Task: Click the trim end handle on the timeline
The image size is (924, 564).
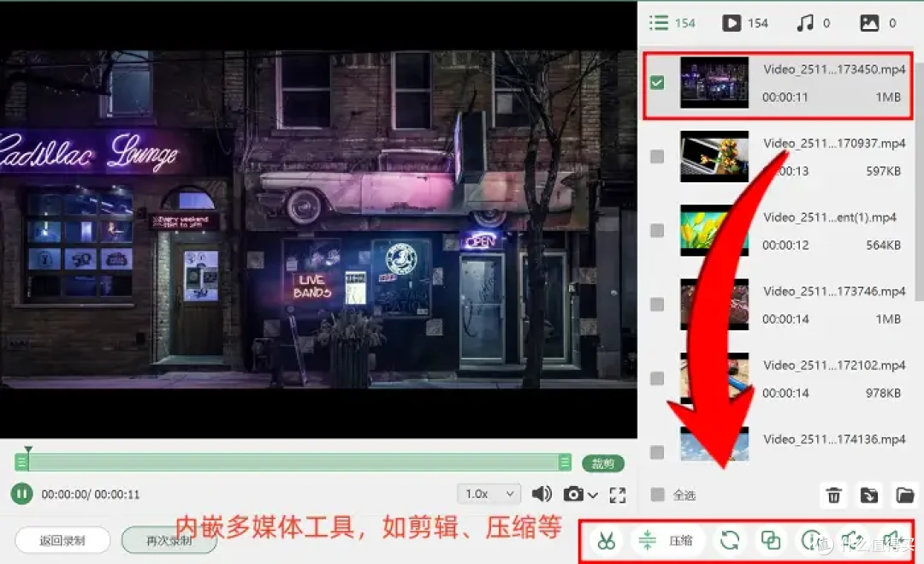Action: [565, 462]
